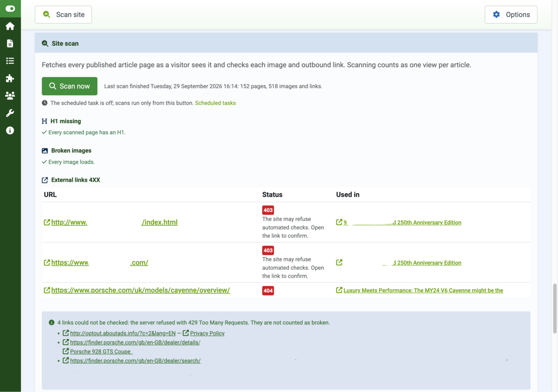Screen dimensions: 558x392
Task: Click the last scan finished summary text
Action: [213, 86]
